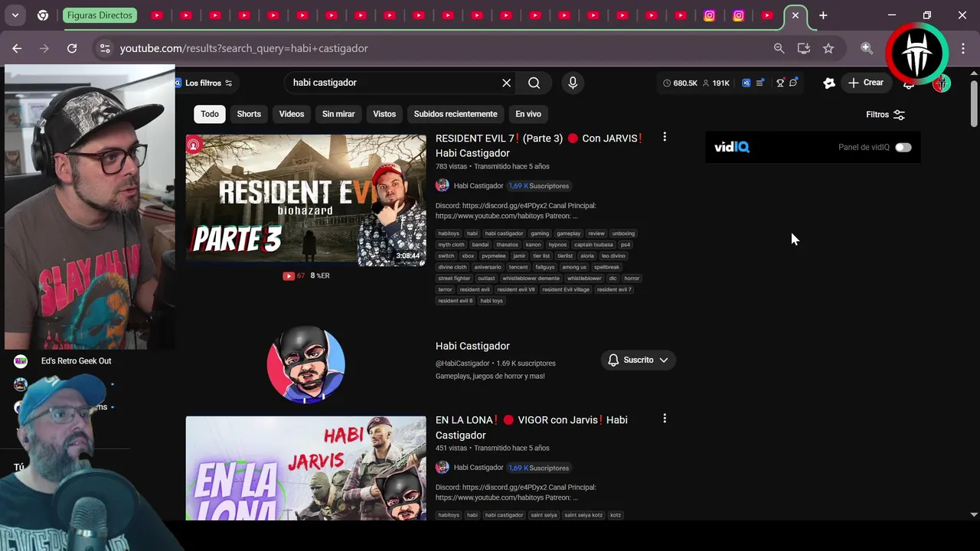This screenshot has height=551, width=980.
Task: Open the Habi Castigador channel avatar
Action: (305, 364)
